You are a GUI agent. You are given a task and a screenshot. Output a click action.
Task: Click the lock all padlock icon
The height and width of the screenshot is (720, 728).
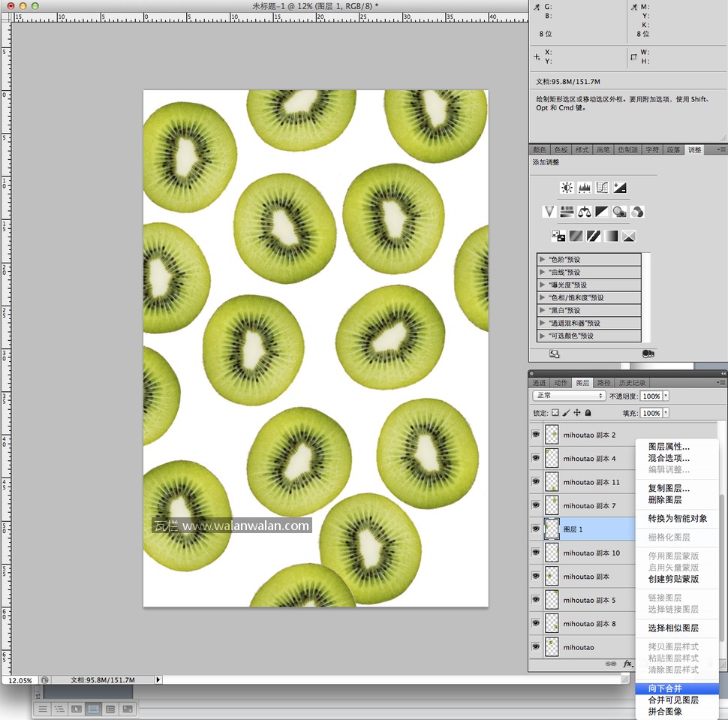[588, 413]
